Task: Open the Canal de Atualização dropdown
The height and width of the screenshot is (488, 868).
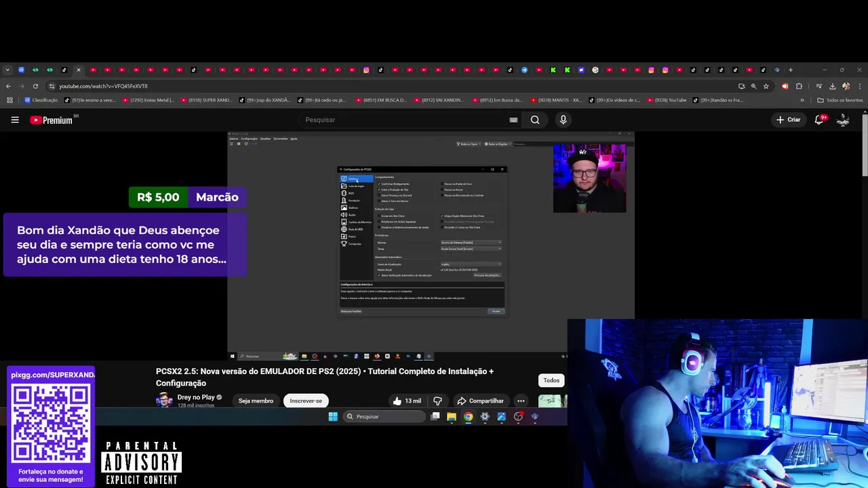Action: point(471,264)
